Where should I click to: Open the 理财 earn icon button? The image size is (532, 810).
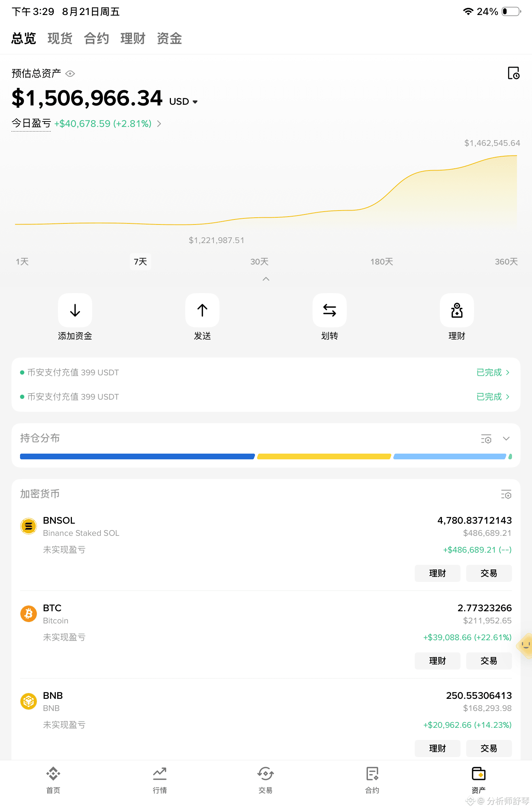[457, 310]
